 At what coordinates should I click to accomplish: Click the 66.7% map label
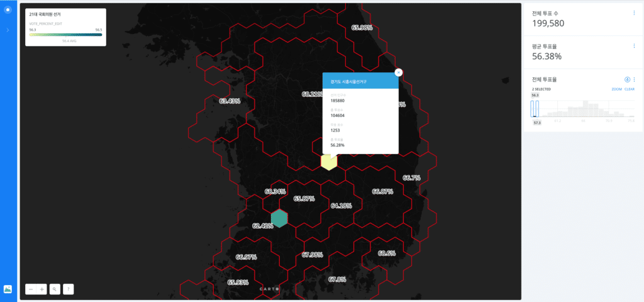coord(411,178)
